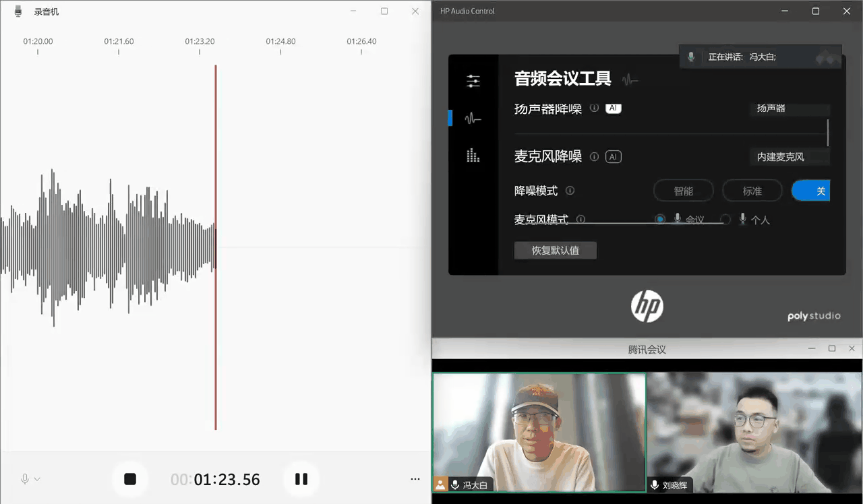The width and height of the screenshot is (863, 504).
Task: Click info icon next to 降噪模式
Action: coord(570,191)
